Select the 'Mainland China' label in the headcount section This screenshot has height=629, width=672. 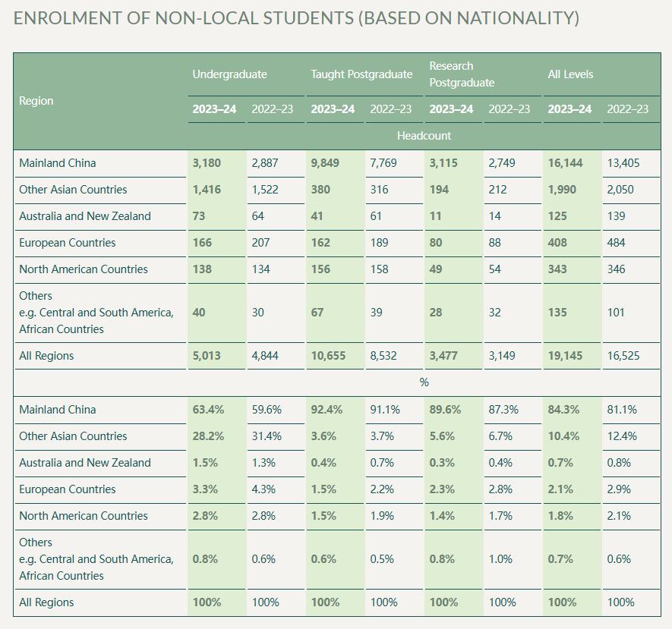[58, 163]
